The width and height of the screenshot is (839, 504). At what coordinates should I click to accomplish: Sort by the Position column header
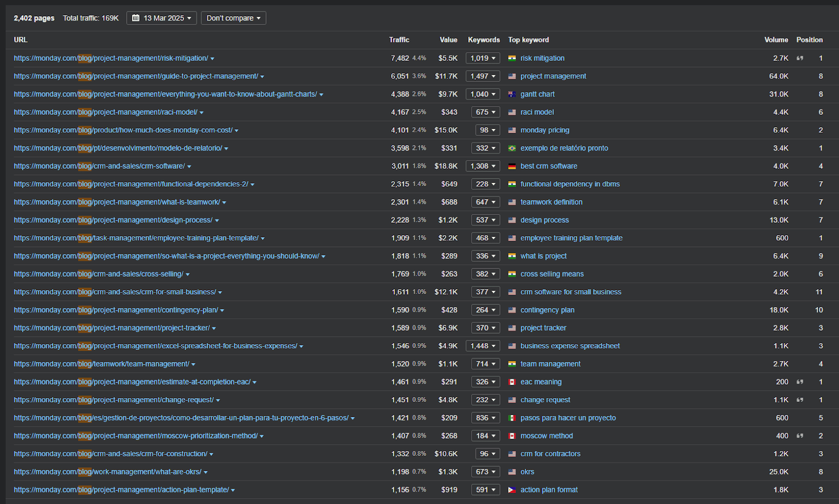(809, 40)
